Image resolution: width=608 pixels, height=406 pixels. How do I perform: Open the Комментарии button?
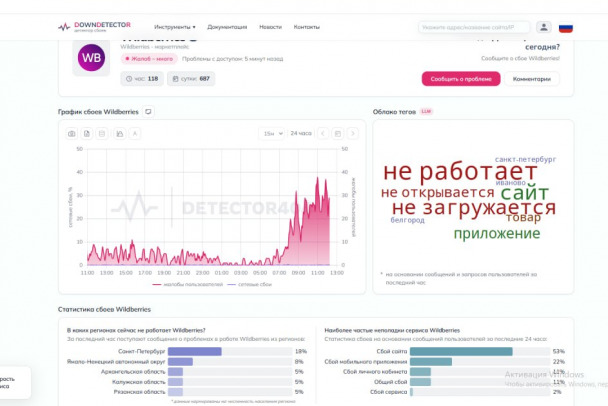pos(532,78)
